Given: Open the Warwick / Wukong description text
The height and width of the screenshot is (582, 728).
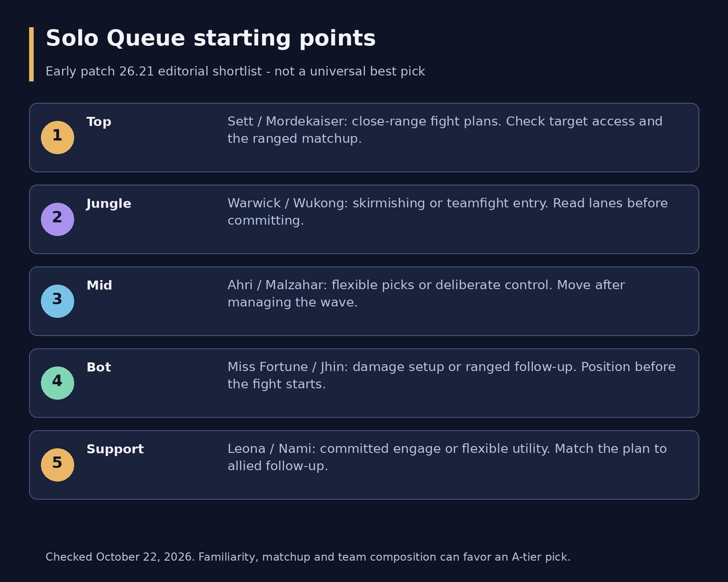Looking at the screenshot, I should 447,212.
